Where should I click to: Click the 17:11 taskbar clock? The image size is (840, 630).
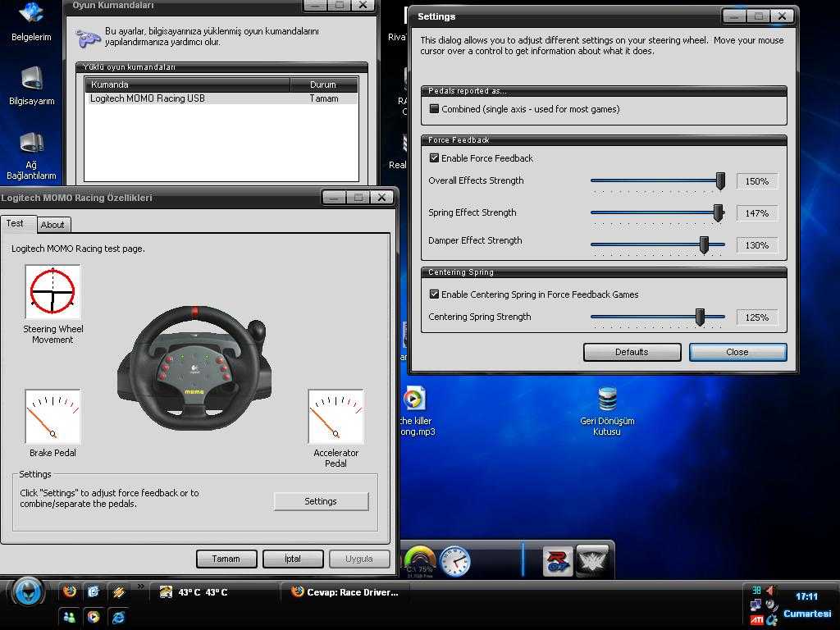point(806,597)
